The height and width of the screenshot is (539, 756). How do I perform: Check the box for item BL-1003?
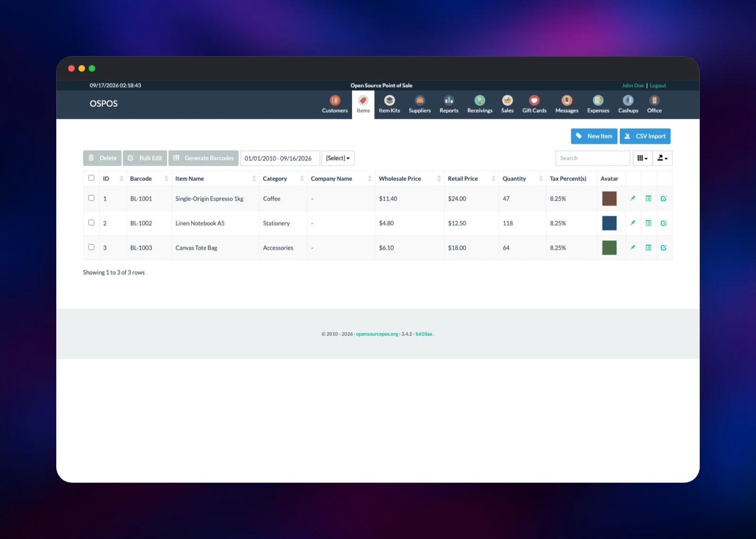click(x=91, y=247)
